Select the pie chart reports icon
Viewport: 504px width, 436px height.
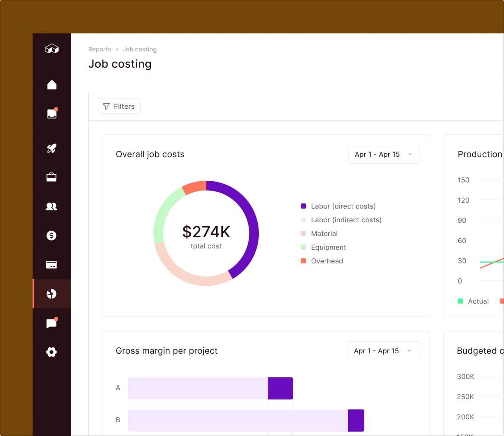[51, 293]
